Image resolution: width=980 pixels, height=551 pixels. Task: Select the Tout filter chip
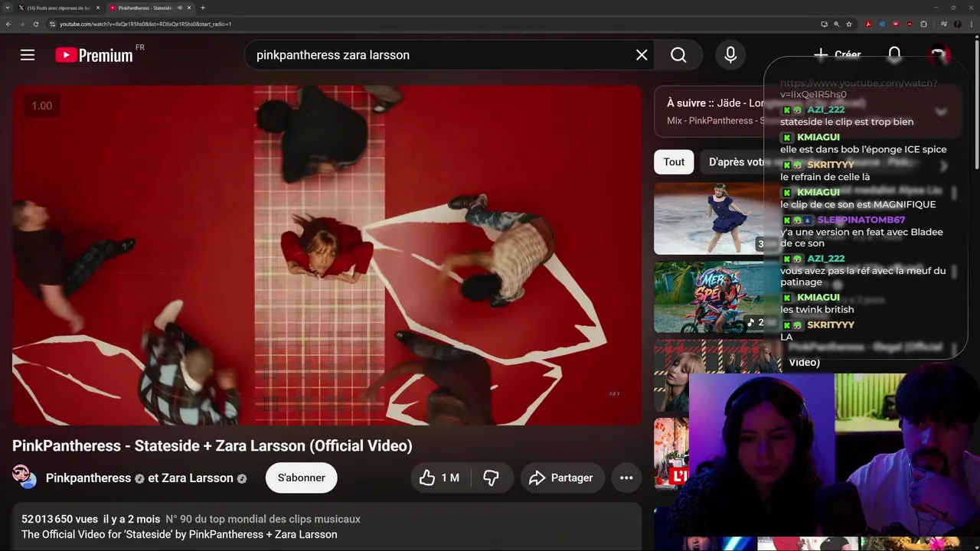pyautogui.click(x=674, y=161)
